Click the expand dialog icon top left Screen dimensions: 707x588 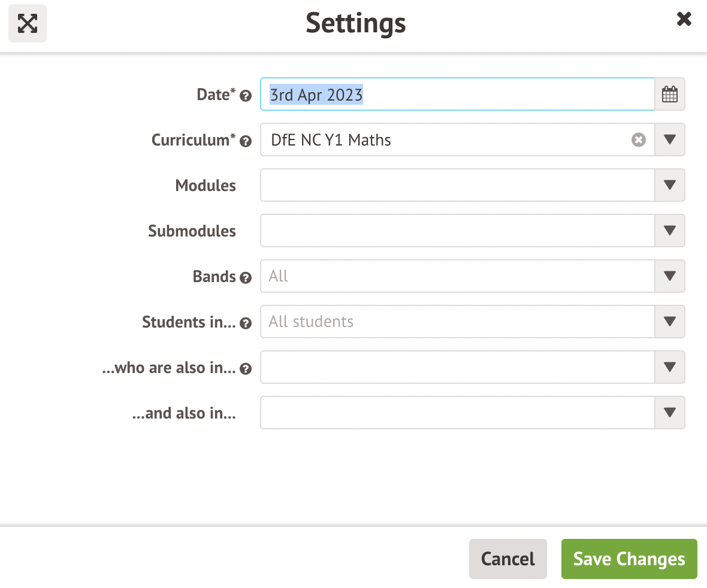(x=27, y=23)
